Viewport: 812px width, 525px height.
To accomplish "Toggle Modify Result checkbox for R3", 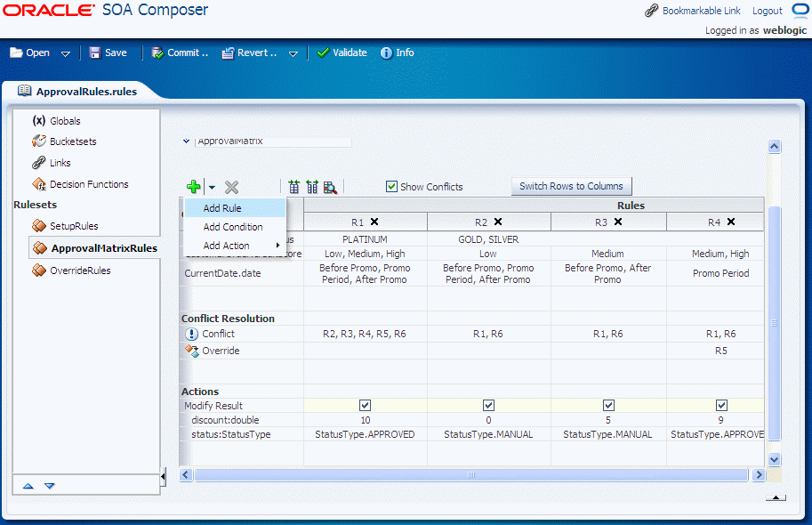I will [608, 405].
